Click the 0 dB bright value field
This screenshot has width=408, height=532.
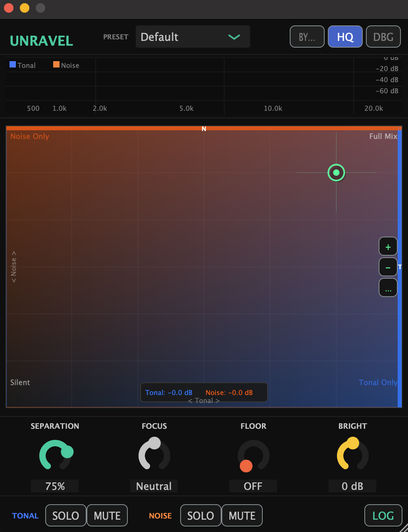352,486
